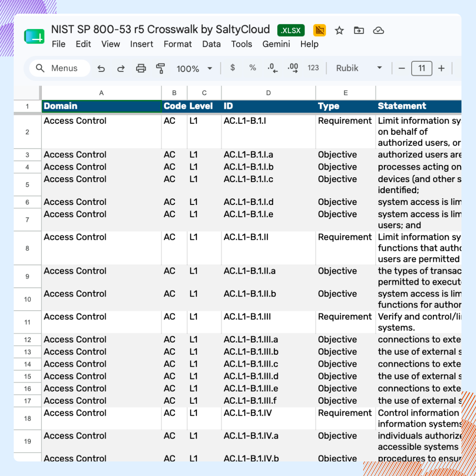Screen dimensions: 476x476
Task: Open the Insert menu
Action: [141, 45]
